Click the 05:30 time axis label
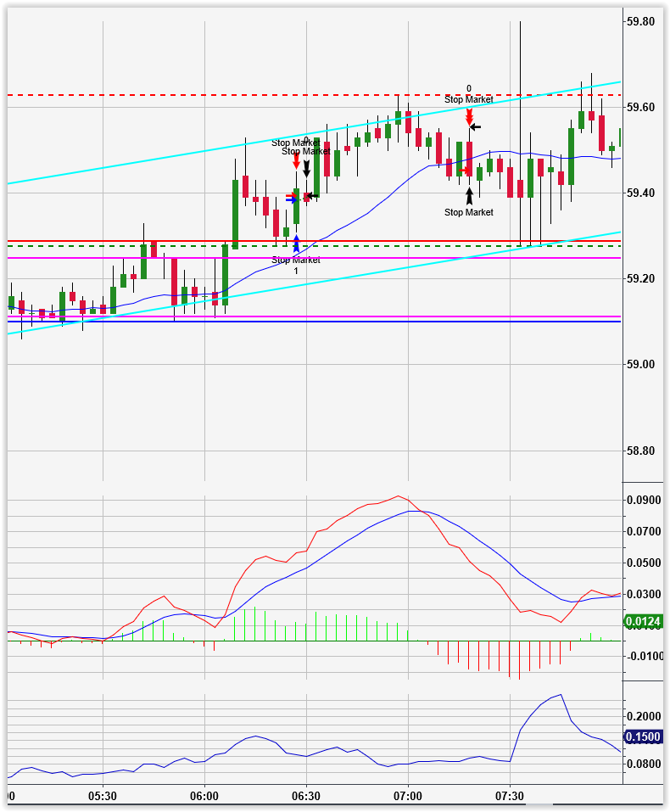The height and width of the screenshot is (812, 670). click(x=103, y=795)
